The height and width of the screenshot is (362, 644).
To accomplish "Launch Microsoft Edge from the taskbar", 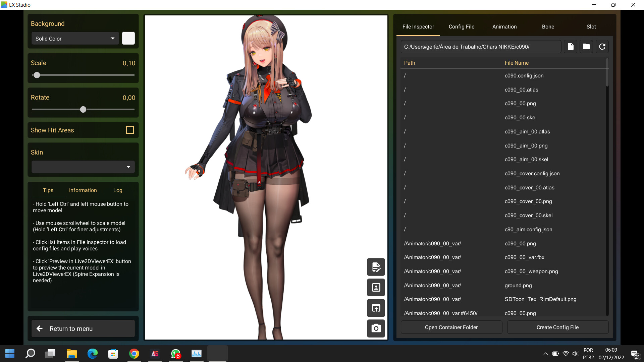I will [92, 353].
